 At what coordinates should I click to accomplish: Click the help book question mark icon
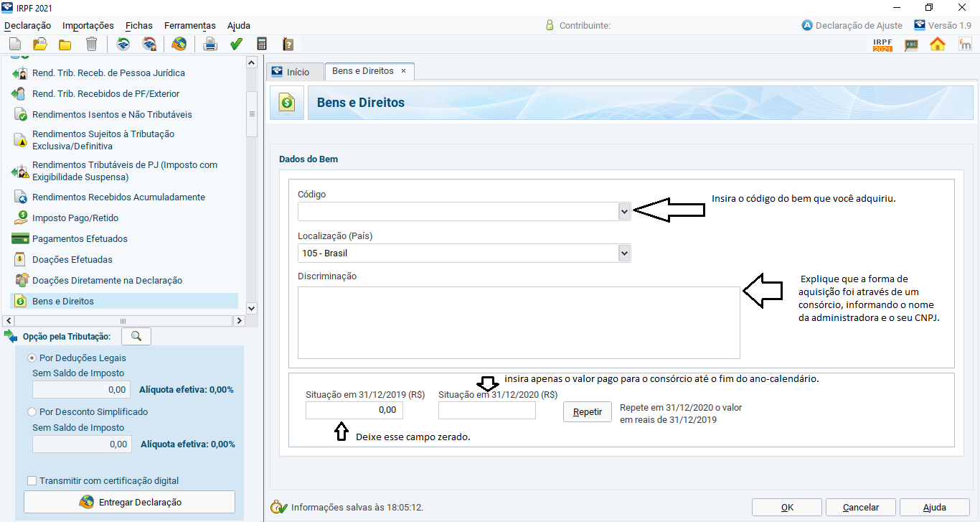[288, 45]
